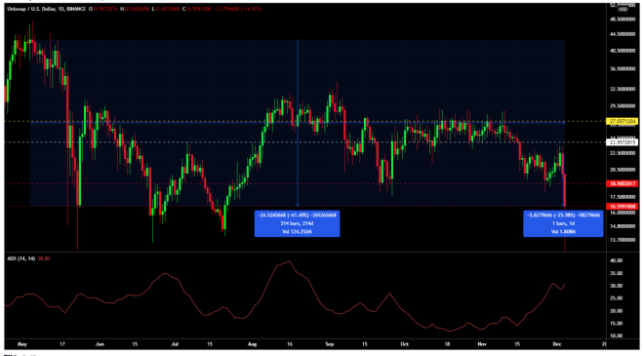Click the 40.00 ADX scale value
The height and width of the screenshot is (356, 644).
click(617, 260)
